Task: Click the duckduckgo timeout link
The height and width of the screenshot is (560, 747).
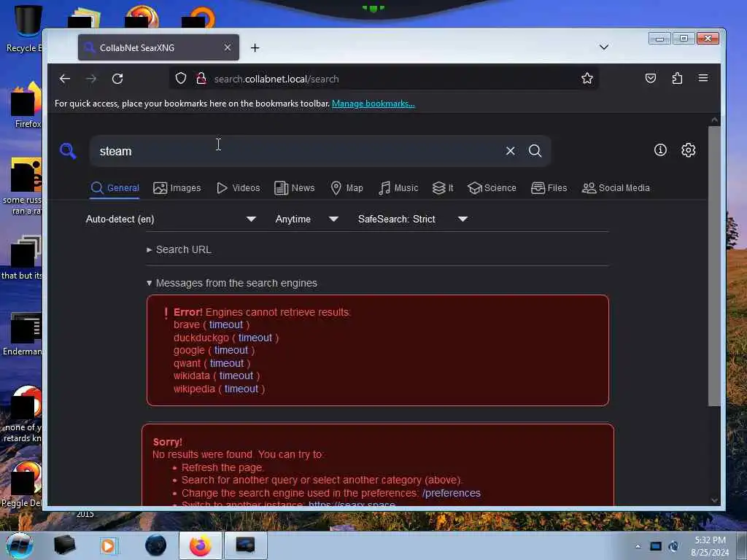Action: (255, 338)
